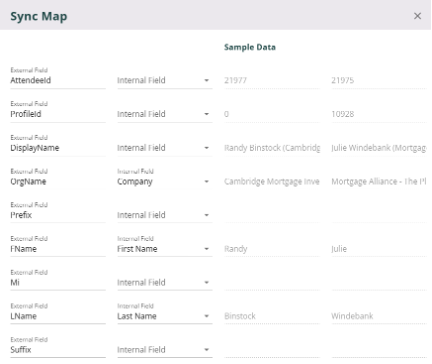The image size is (432, 364).
Task: Open Internal Field dropdown for Suffix
Action: (165, 350)
